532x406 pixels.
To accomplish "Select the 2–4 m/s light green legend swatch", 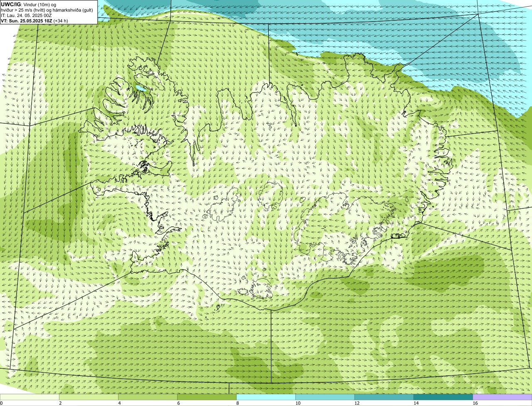I will pyautogui.click(x=89, y=397).
